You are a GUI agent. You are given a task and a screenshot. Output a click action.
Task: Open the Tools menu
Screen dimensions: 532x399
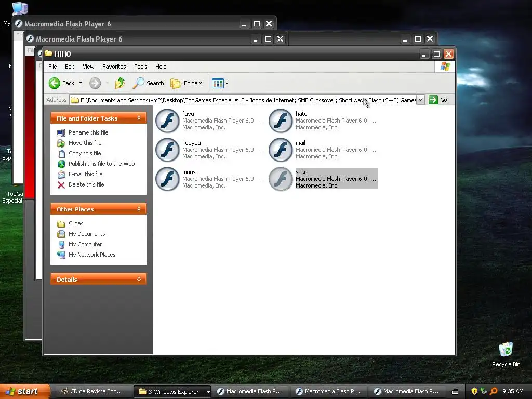[x=140, y=66]
